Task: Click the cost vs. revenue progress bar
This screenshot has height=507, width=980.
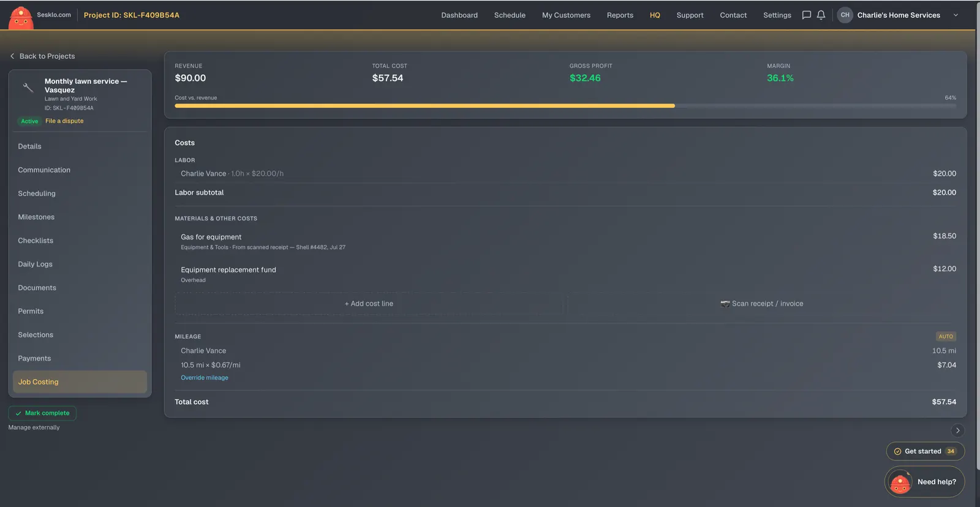Action: (x=565, y=106)
